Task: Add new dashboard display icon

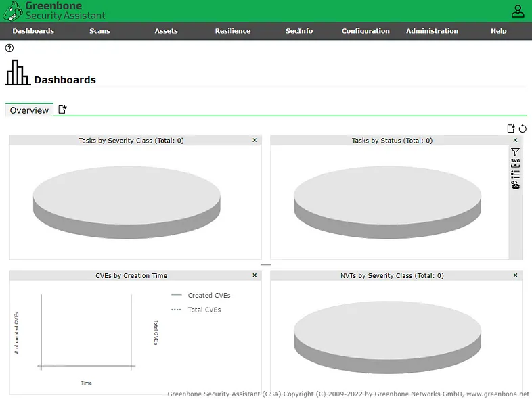Action: click(511, 128)
